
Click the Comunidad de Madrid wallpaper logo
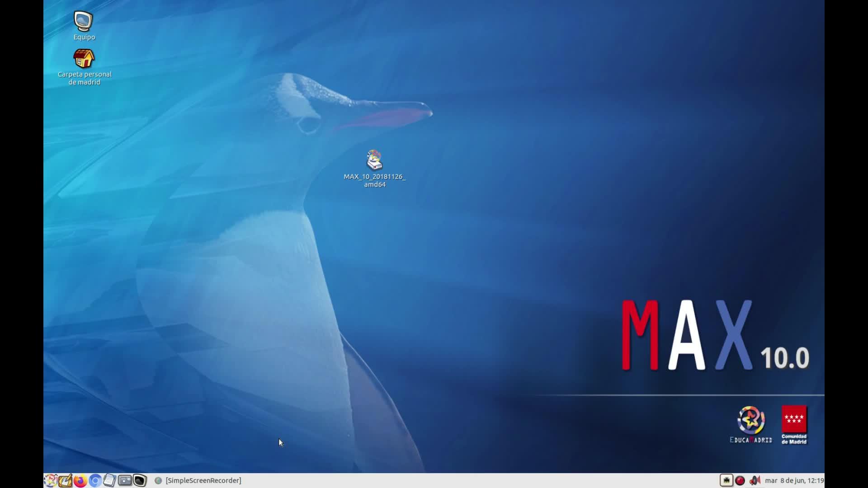pyautogui.click(x=794, y=425)
